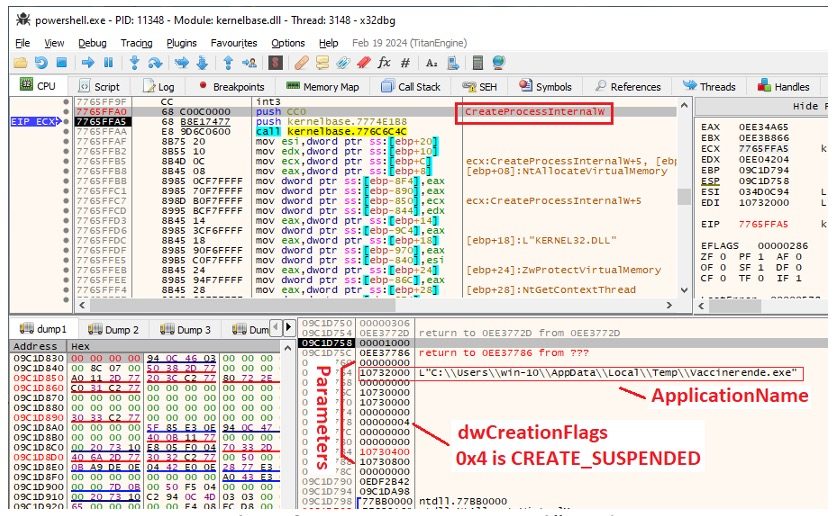Screen dimensions: 835x516
Task: Click the Step into toolbar icon
Action: (133, 63)
